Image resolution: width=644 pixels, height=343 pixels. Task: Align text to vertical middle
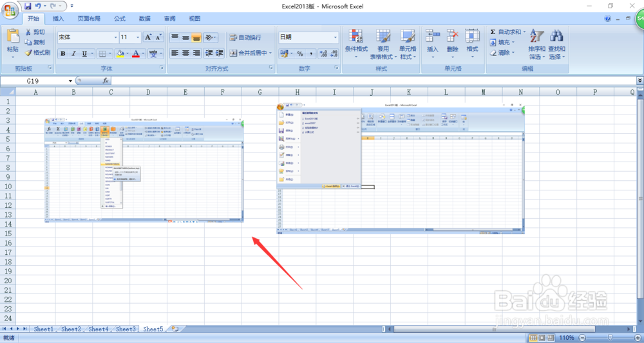pyautogui.click(x=185, y=37)
